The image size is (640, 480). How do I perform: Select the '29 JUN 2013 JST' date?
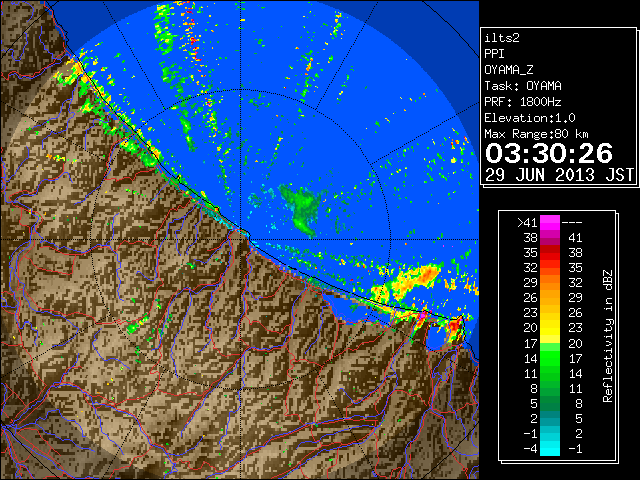pos(559,175)
